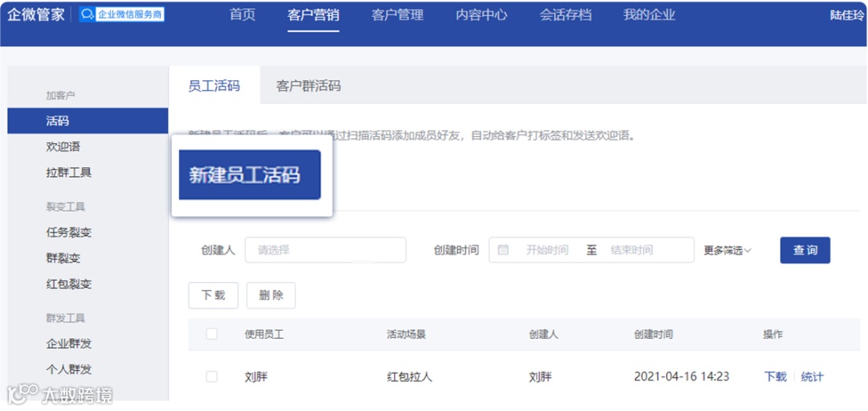Screen dimensions: 868x411
Task: Click the 开始时间 date input
Action: click(x=547, y=250)
